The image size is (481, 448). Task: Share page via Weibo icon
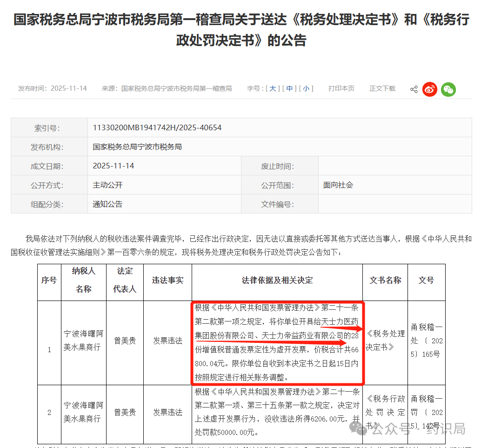tap(430, 89)
